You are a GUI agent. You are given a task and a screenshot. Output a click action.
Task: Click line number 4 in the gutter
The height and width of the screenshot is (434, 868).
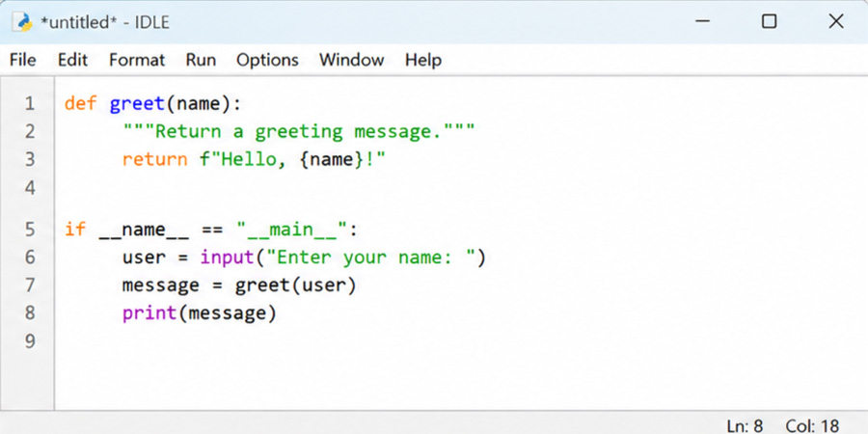[x=29, y=188]
